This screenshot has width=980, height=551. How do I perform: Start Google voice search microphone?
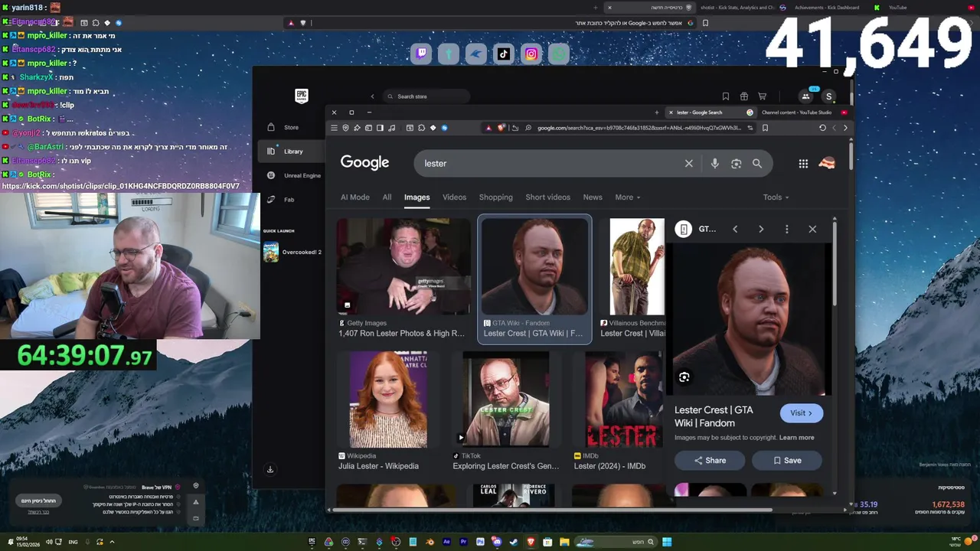pyautogui.click(x=714, y=163)
